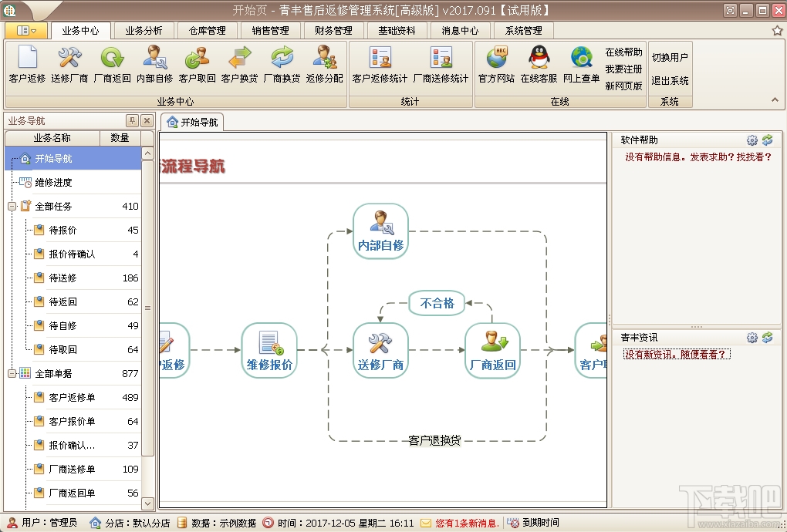Switch to the 业务分析 ribbon tab

tap(144, 31)
